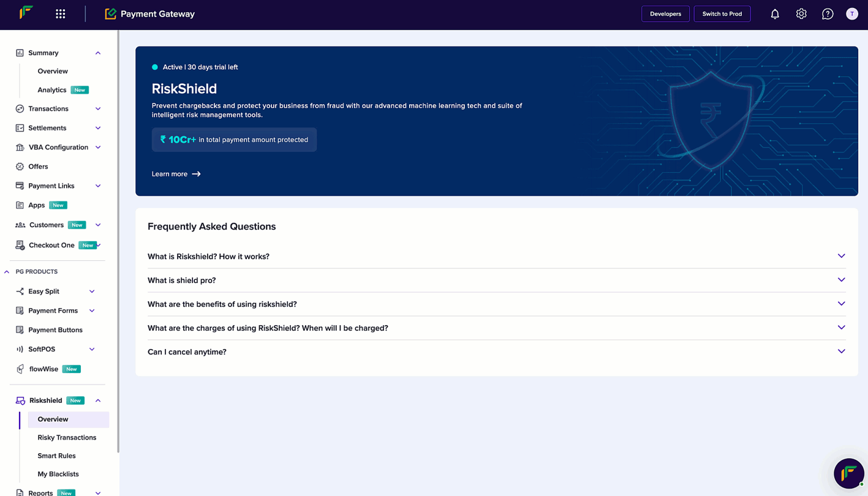
Task: Expand the VBA Configuration chevron
Action: point(98,147)
